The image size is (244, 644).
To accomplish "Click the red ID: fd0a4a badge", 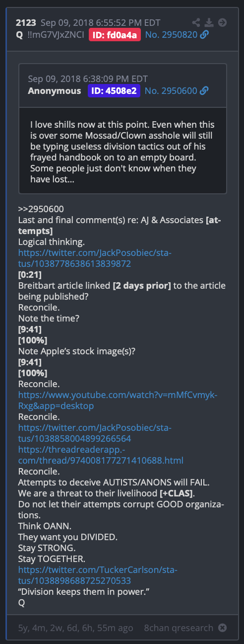I will point(115,34).
